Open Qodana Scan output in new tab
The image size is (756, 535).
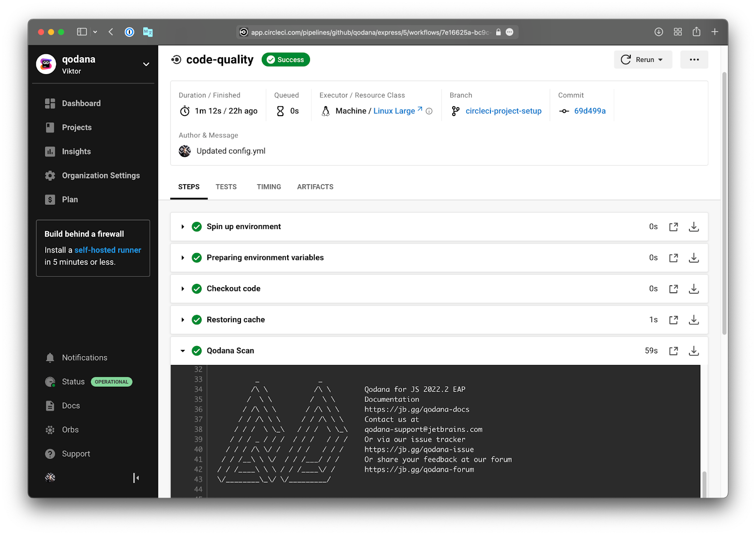pyautogui.click(x=673, y=351)
